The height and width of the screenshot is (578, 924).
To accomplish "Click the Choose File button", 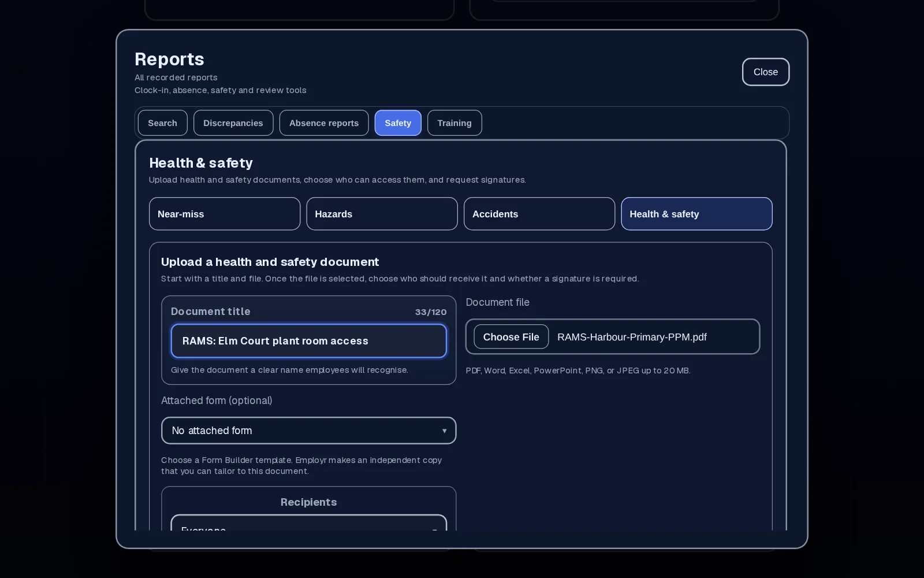I will coord(511,337).
